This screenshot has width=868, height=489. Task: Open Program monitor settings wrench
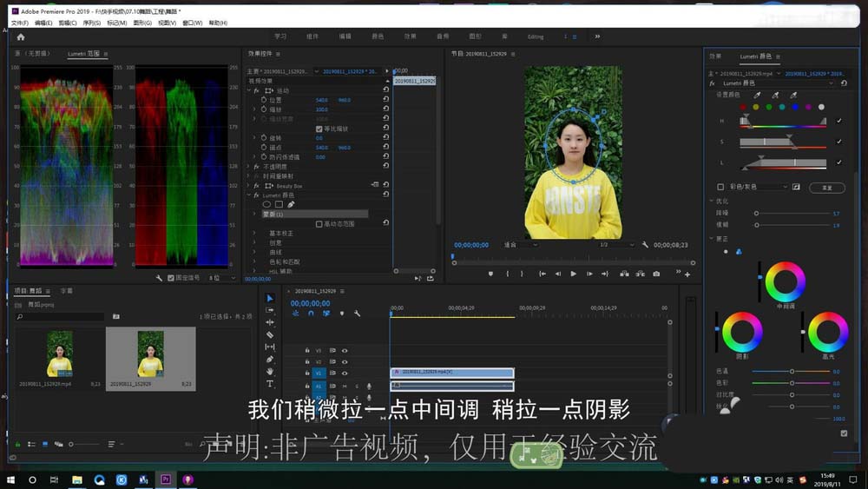tap(645, 245)
